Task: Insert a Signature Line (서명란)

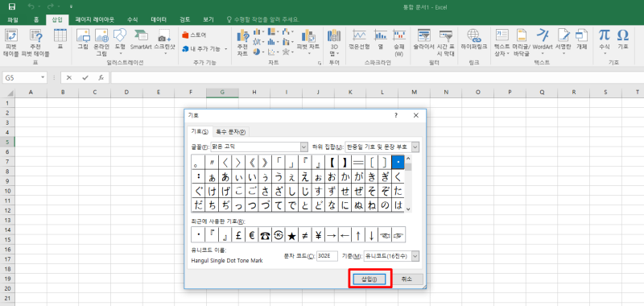Action: (x=563, y=41)
